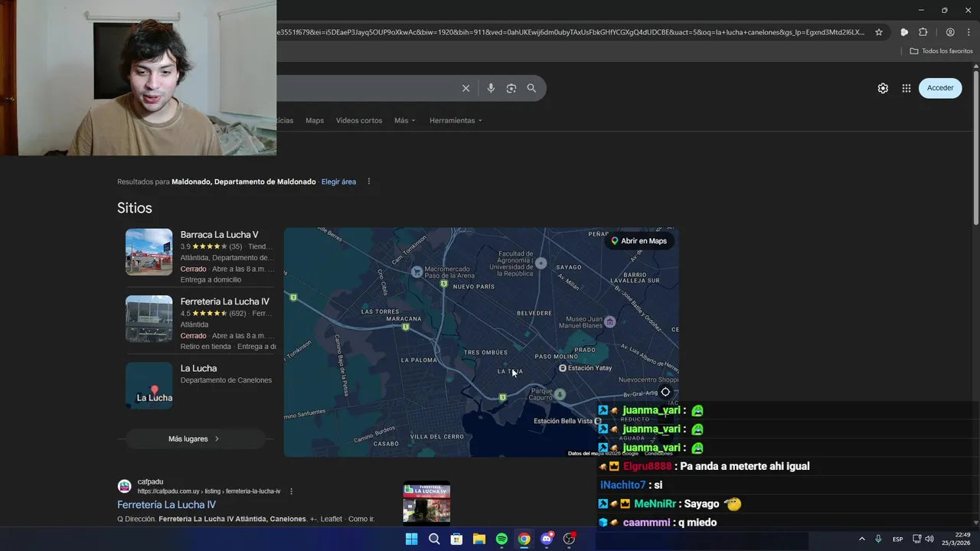Image resolution: width=980 pixels, height=551 pixels.
Task: Click the VILLA DEL CERRO map label
Action: click(x=437, y=436)
